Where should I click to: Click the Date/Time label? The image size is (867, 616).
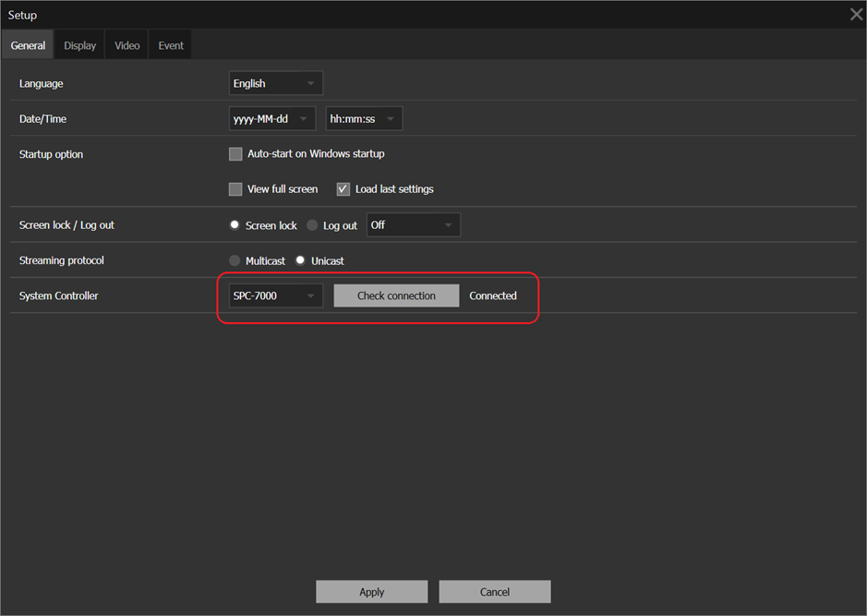click(x=42, y=119)
